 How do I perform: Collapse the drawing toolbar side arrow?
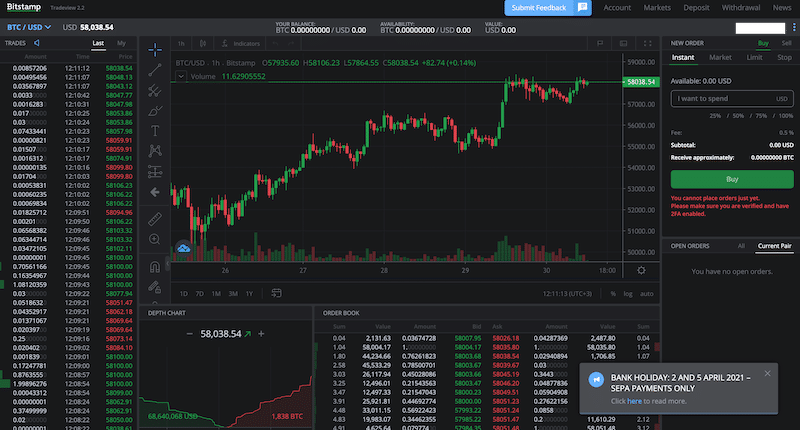167,263
